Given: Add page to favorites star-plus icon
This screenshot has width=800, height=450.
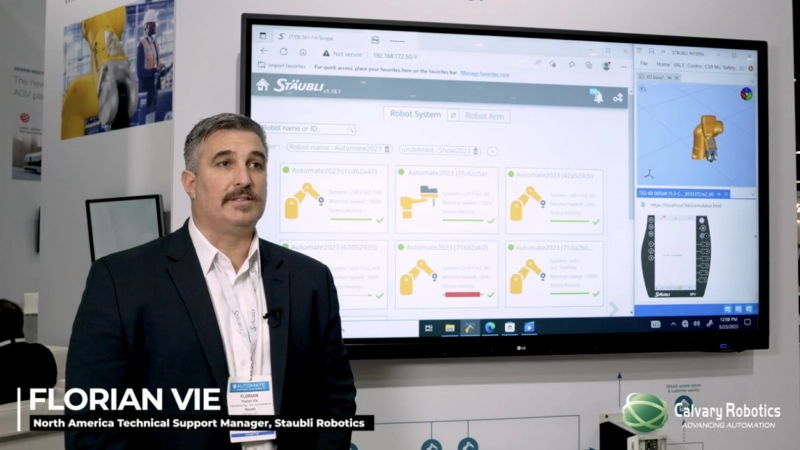Looking at the screenshot, I should tap(553, 64).
